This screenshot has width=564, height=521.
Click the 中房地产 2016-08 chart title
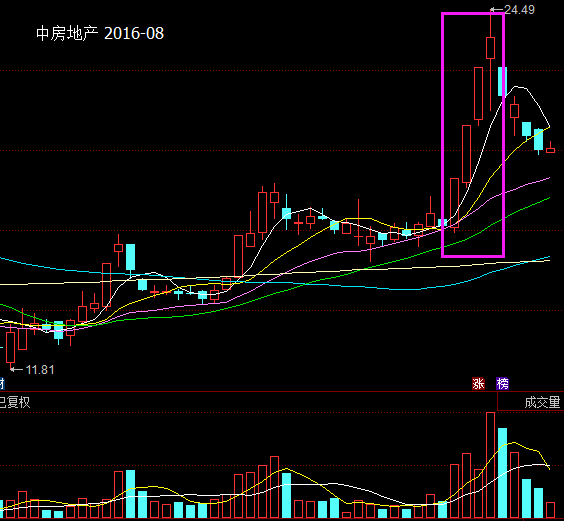click(x=100, y=33)
